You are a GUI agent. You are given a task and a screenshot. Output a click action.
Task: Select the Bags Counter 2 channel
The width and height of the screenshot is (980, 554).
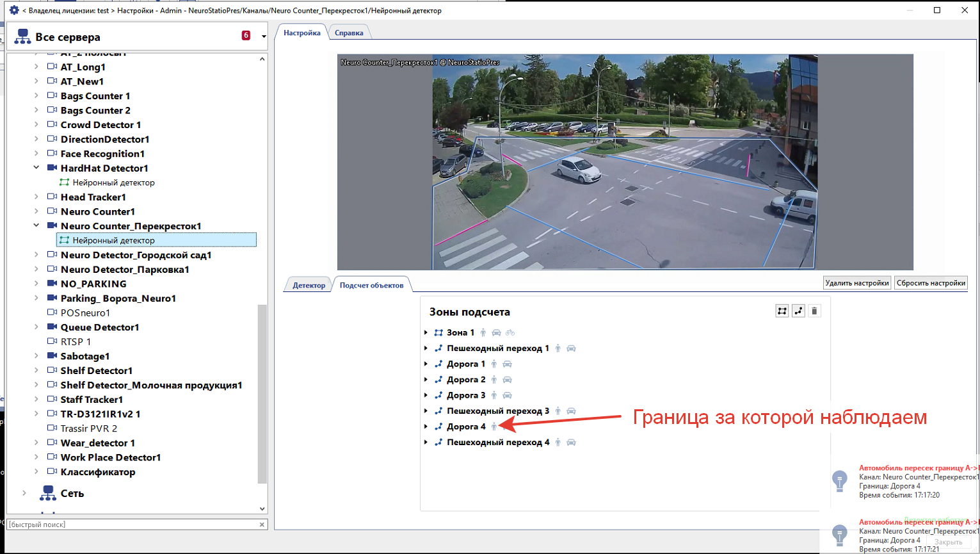(x=95, y=110)
